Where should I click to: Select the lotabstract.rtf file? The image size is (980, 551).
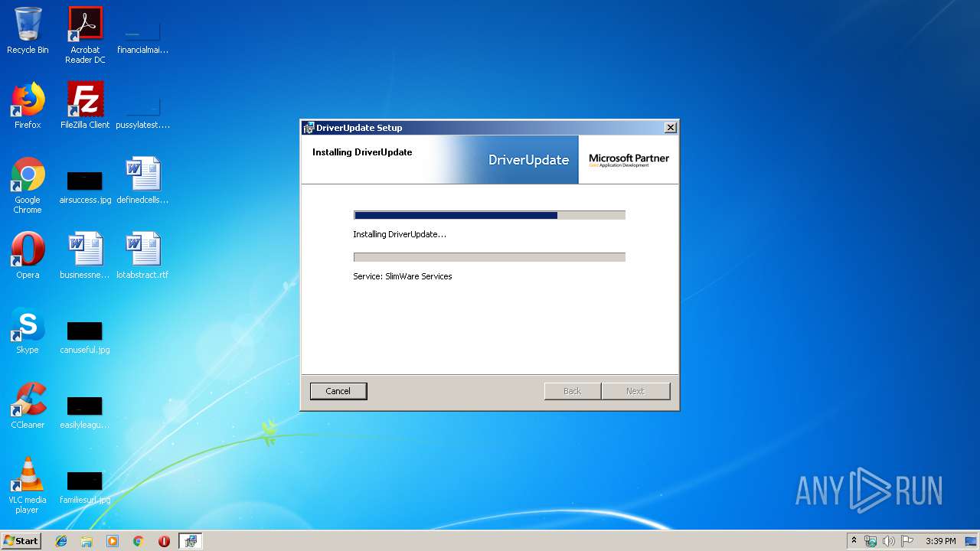143,256
